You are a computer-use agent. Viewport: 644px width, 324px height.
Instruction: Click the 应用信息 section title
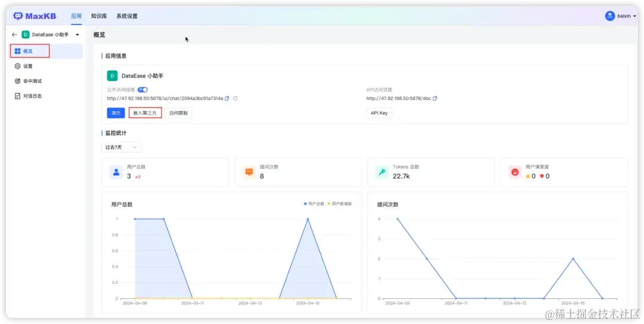(x=116, y=56)
